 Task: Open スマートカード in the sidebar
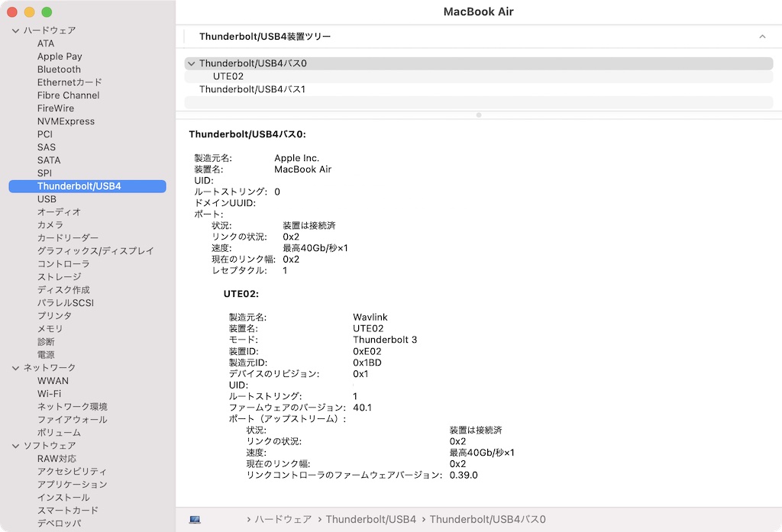pyautogui.click(x=68, y=510)
